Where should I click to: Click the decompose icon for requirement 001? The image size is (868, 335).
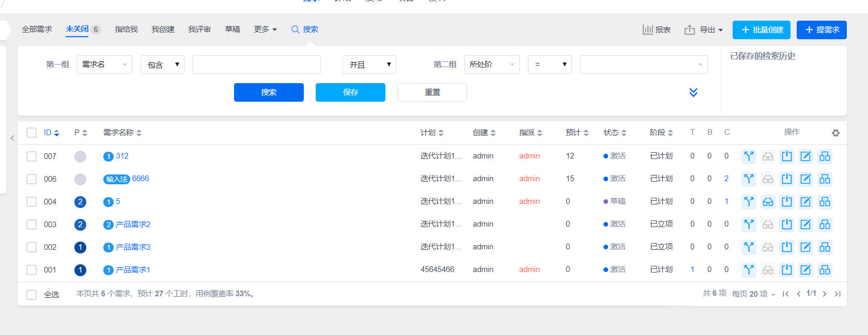pyautogui.click(x=825, y=270)
